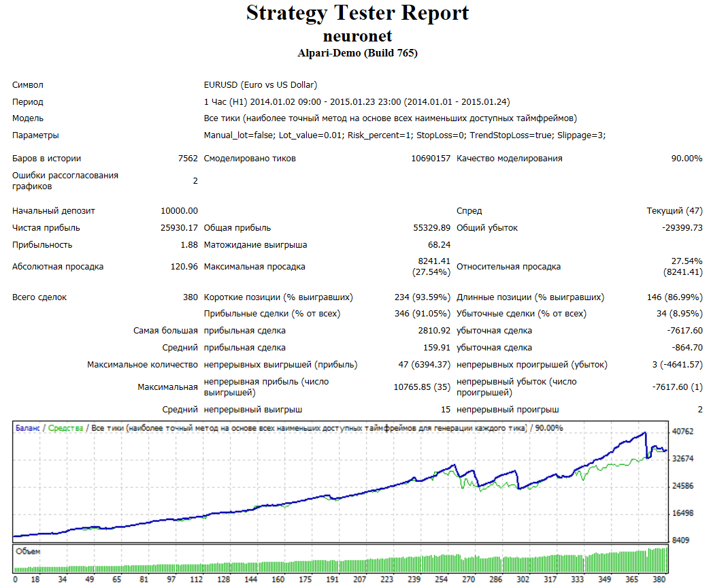Select maximal consecutive profit '10765.85 (35)'
709x588 pixels.
pyautogui.click(x=422, y=387)
